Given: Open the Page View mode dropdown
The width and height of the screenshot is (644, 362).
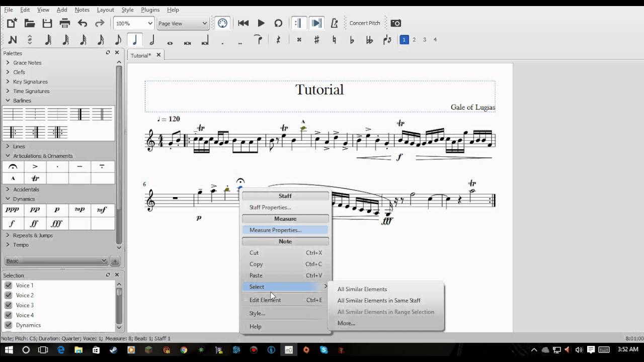Looking at the screenshot, I should pyautogui.click(x=182, y=23).
